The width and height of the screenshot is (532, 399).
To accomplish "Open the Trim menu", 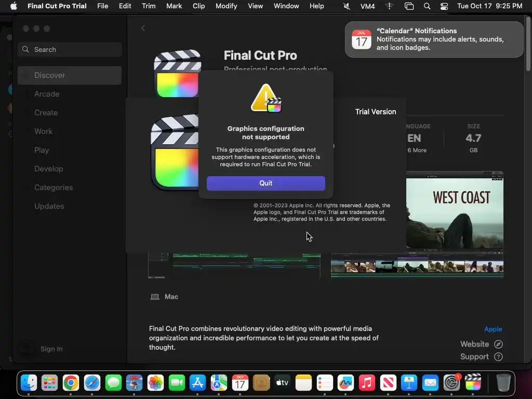I will coord(149,6).
